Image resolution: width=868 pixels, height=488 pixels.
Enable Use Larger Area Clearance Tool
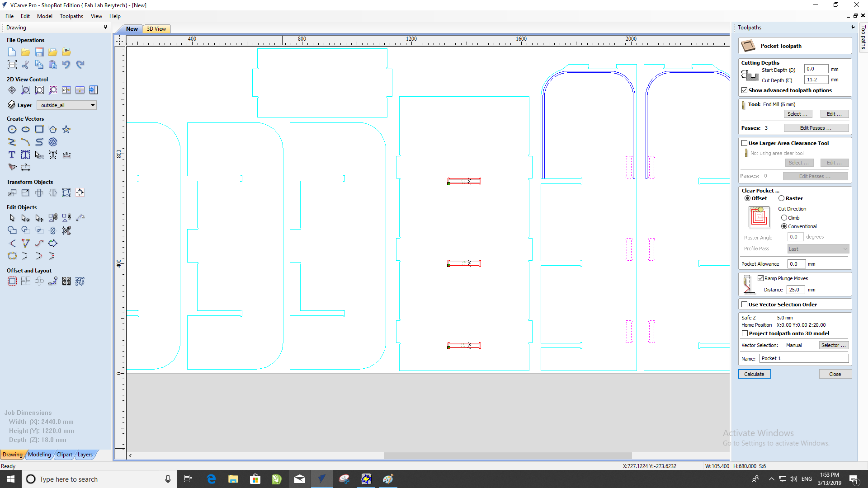(744, 143)
